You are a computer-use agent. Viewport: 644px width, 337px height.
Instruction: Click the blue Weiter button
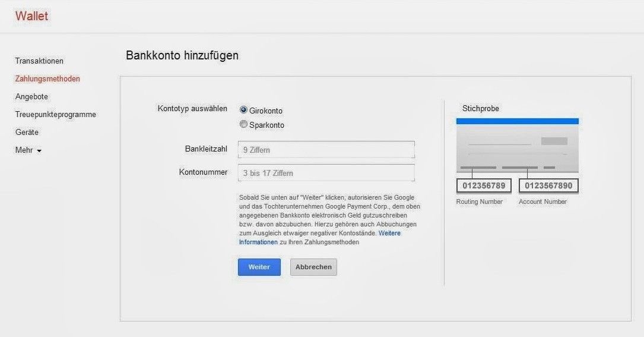(x=259, y=267)
